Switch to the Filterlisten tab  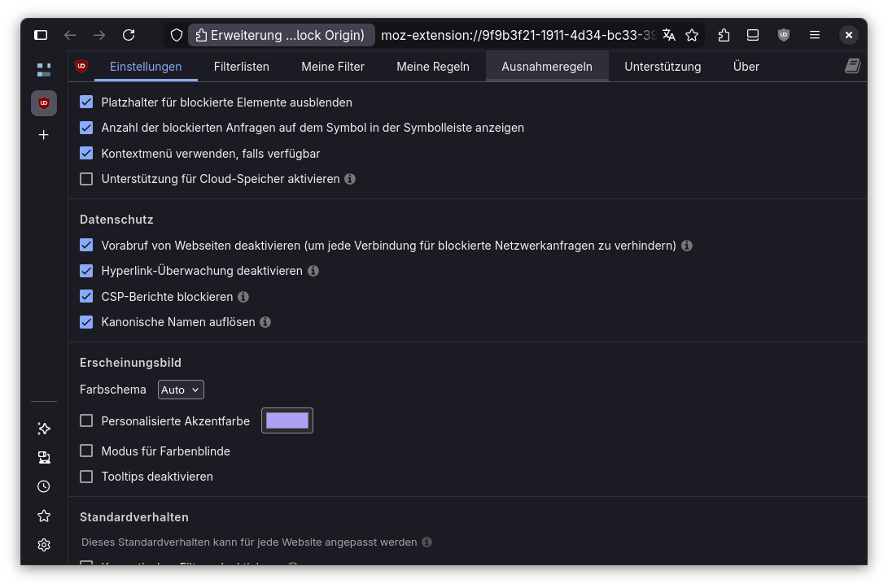pyautogui.click(x=241, y=67)
